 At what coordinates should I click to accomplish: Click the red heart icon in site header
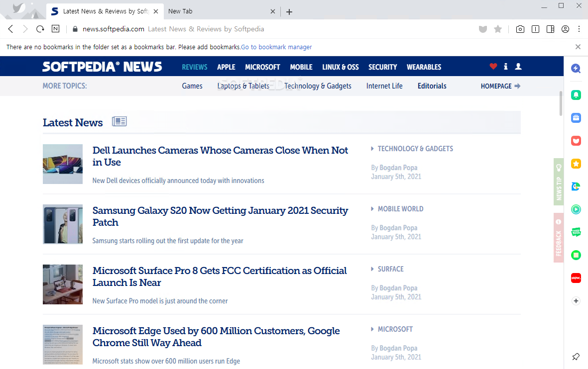(x=493, y=66)
